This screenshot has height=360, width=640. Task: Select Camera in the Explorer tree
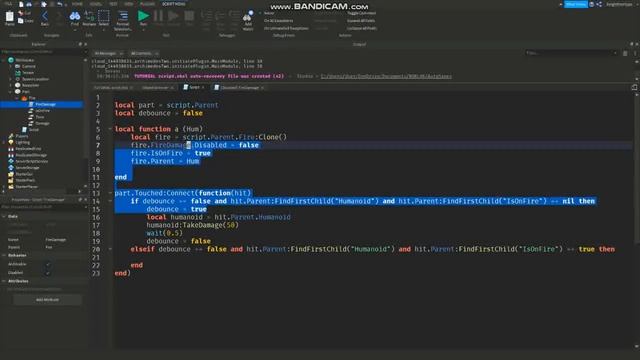29,66
